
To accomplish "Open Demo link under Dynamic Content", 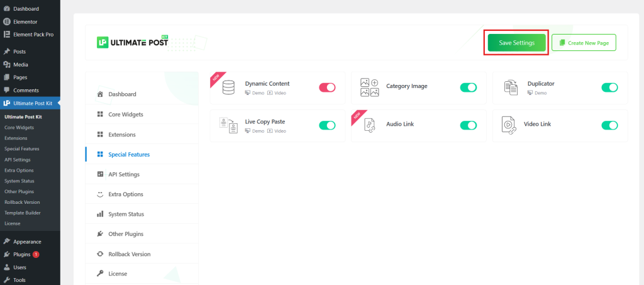I will point(255,93).
